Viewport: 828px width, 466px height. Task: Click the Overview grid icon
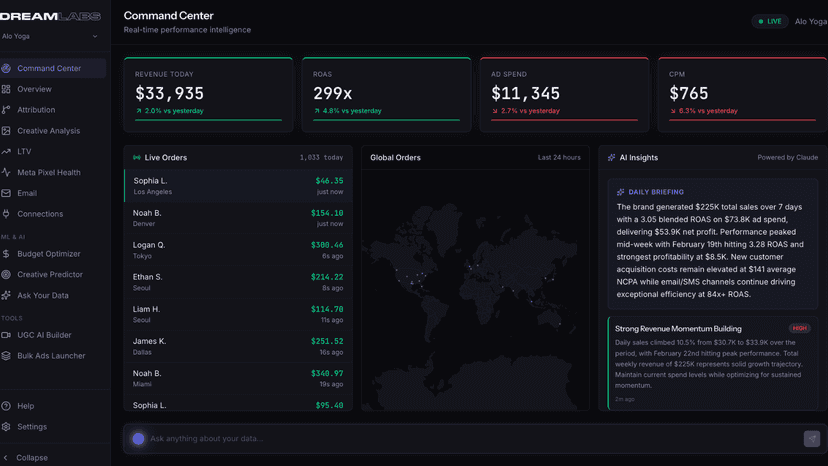pyautogui.click(x=6, y=89)
